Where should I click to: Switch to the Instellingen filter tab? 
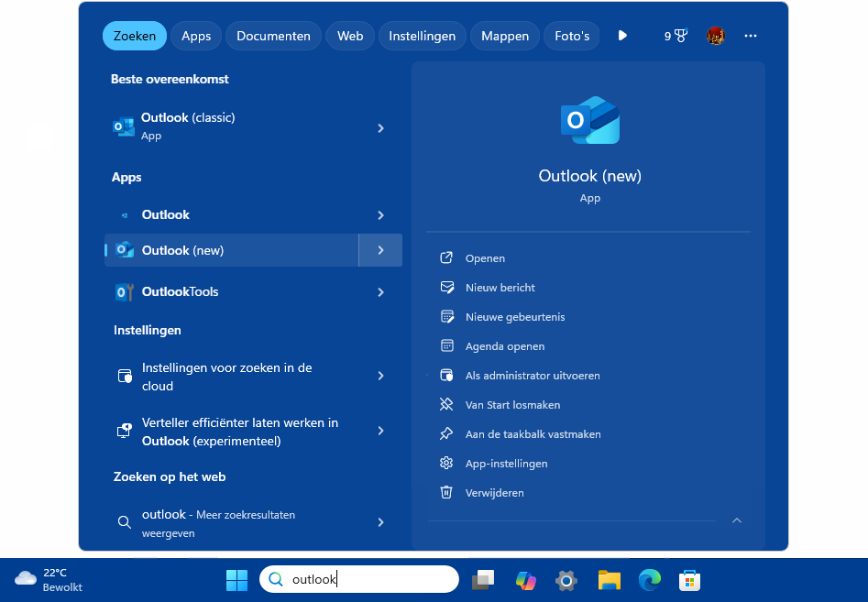pos(422,36)
